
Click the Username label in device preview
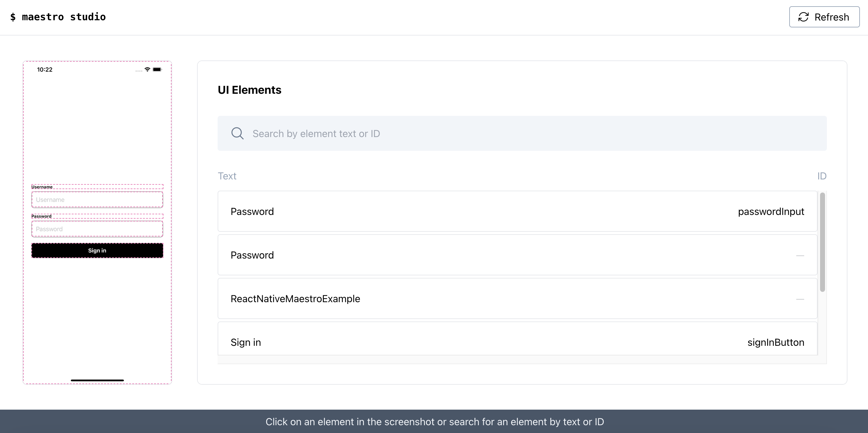click(42, 187)
